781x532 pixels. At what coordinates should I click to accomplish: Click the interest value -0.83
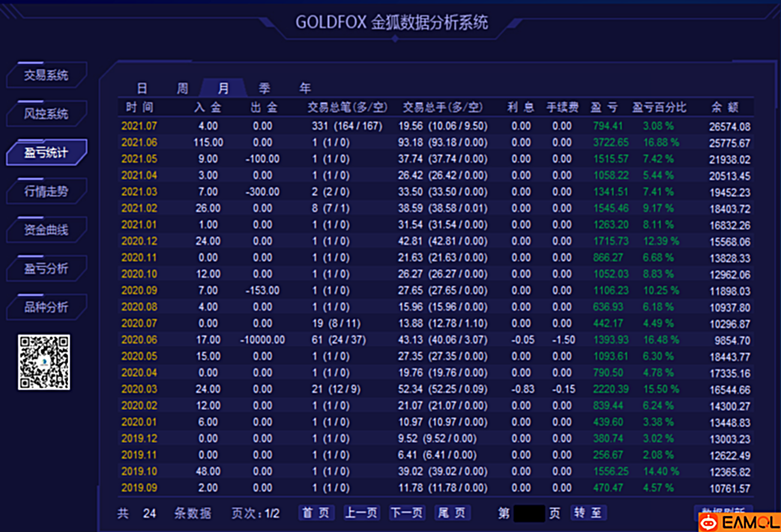pos(523,389)
